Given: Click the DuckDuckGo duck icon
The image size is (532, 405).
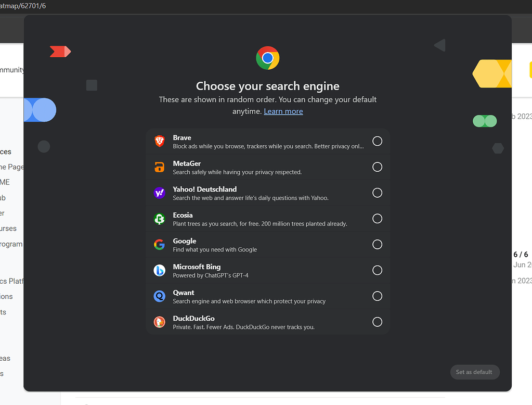Looking at the screenshot, I should (x=159, y=322).
